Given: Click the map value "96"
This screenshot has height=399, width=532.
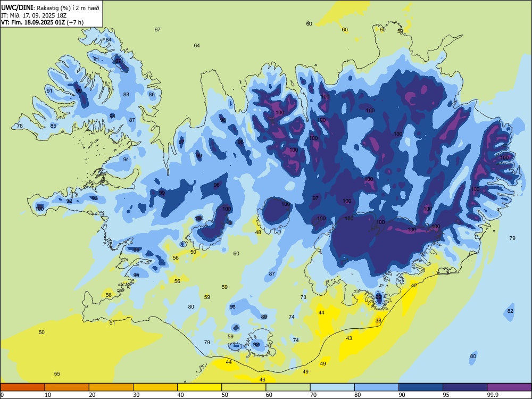Looking at the screenshot, I should 217,185.
